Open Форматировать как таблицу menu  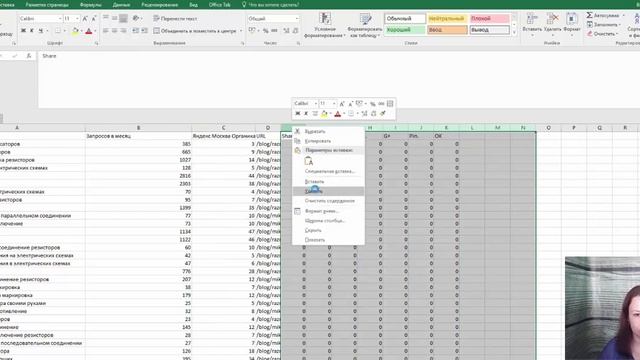click(x=364, y=25)
